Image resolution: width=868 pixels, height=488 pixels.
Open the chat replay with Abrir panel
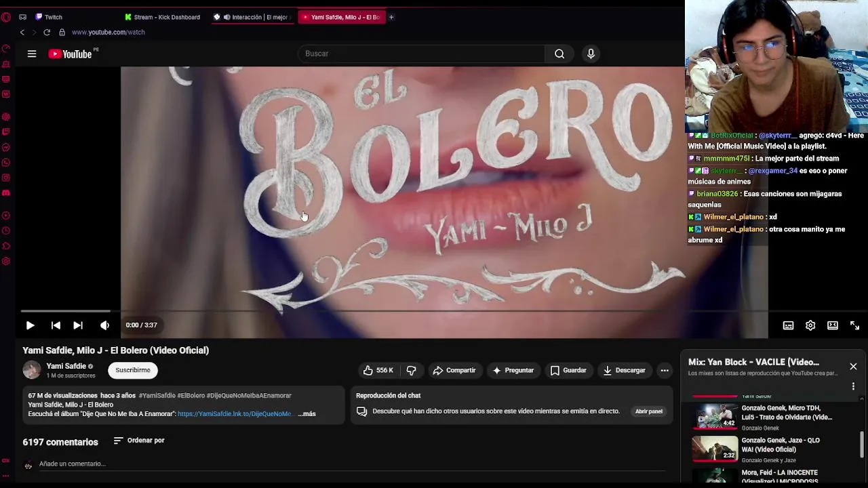pos(649,411)
